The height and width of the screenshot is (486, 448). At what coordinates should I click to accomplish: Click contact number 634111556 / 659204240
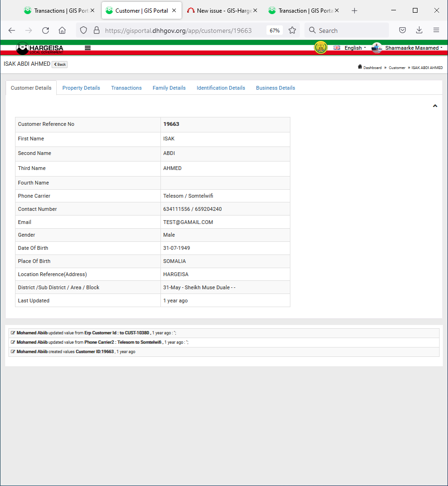(192, 209)
